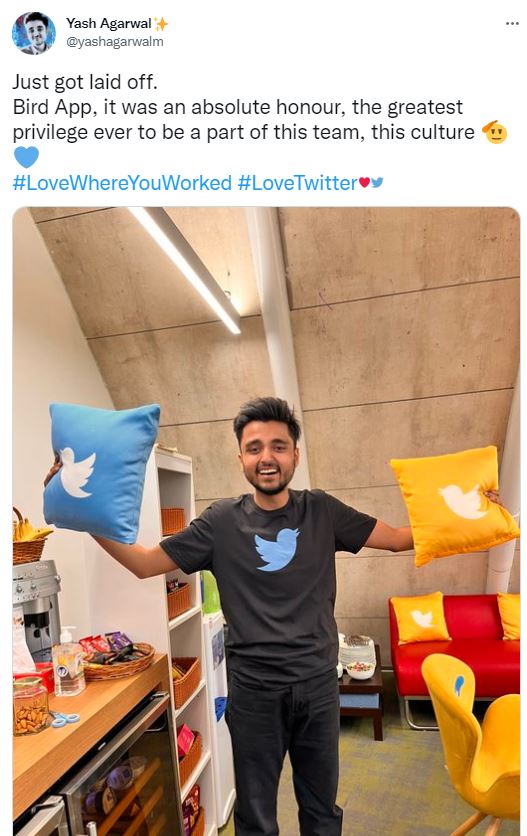Click the blue heart emoji

point(26,157)
